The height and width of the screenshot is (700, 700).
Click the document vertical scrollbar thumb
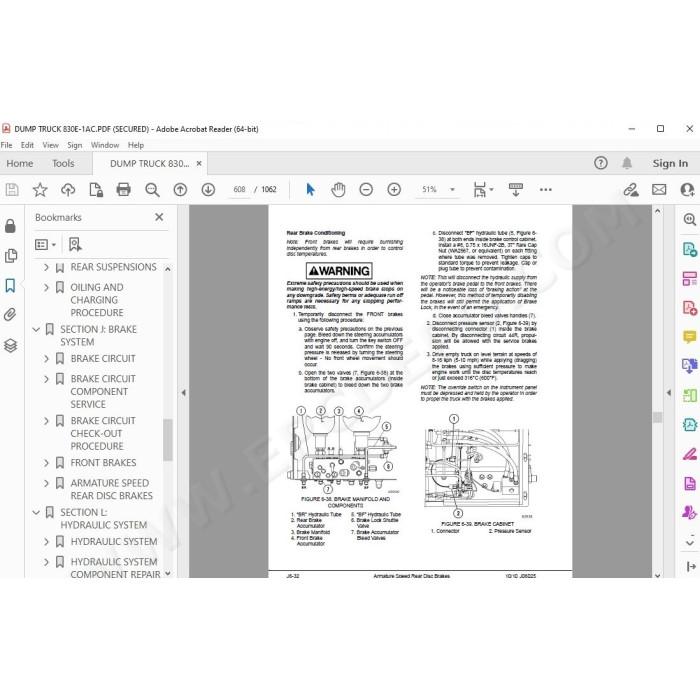(657, 417)
